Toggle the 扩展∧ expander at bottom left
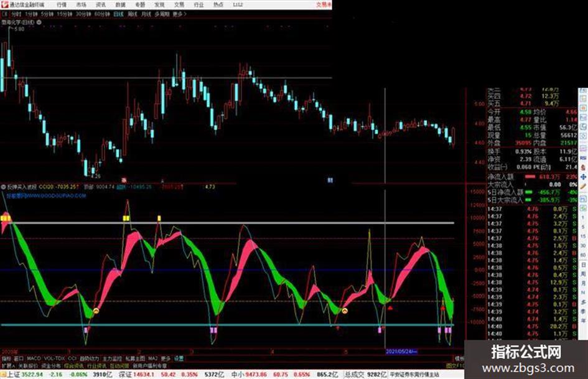Image resolution: width=588 pixels, height=379 pixels. 8,365
